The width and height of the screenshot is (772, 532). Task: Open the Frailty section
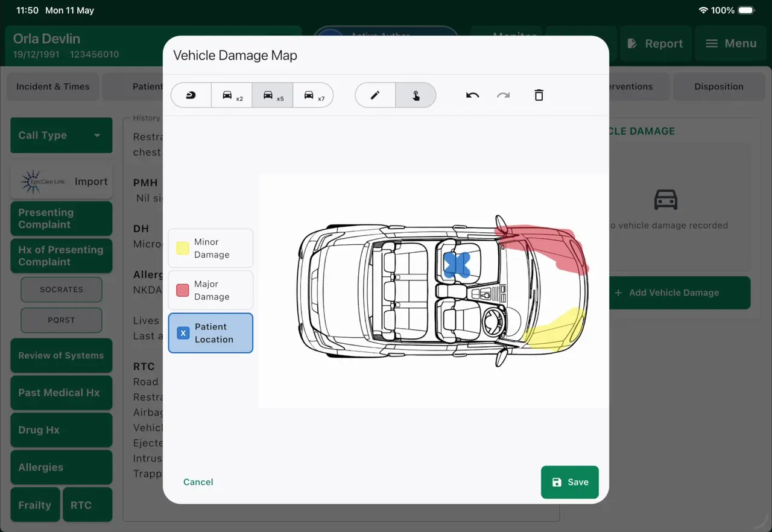tap(35, 505)
